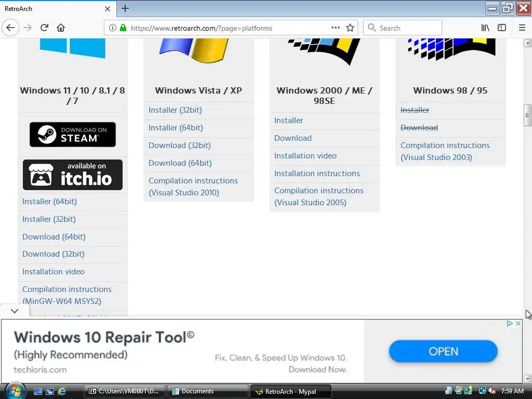532x399 pixels.
Task: Click the Search box
Action: [x=403, y=28]
